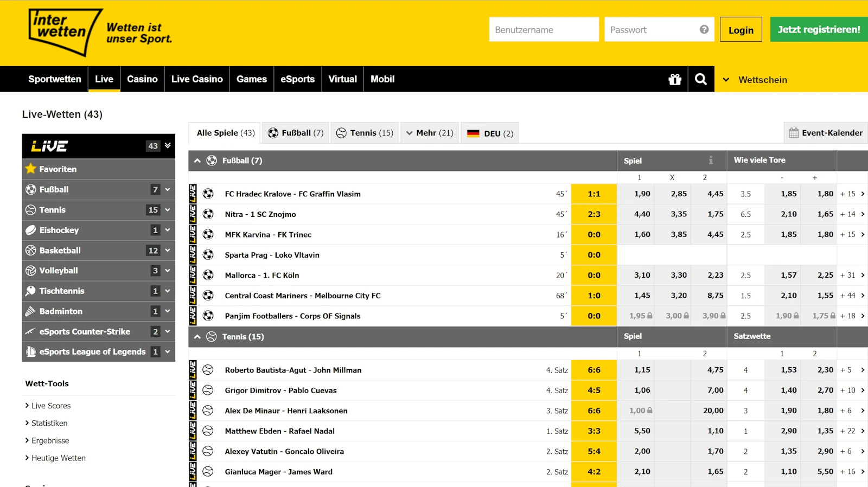This screenshot has height=487, width=868.
Task: Open the Favoriten star in sidebar
Action: (31, 169)
